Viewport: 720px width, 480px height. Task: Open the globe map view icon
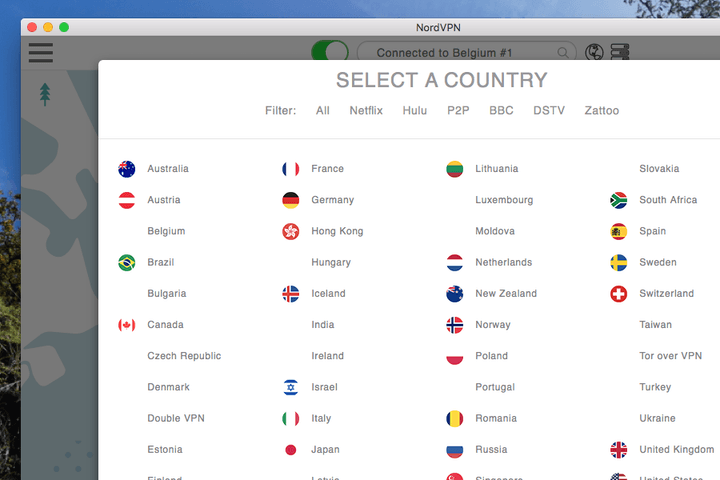pyautogui.click(x=594, y=52)
